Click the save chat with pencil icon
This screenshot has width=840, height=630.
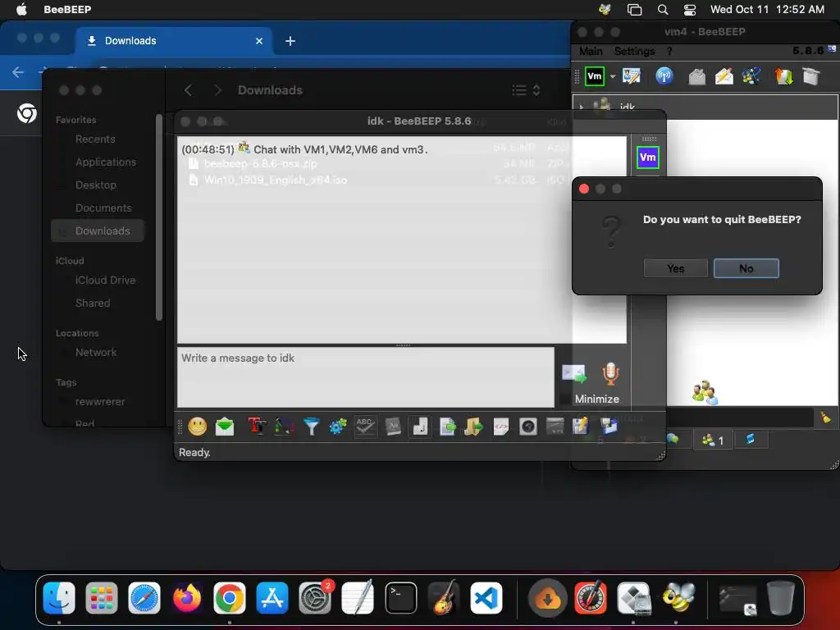coord(580,427)
